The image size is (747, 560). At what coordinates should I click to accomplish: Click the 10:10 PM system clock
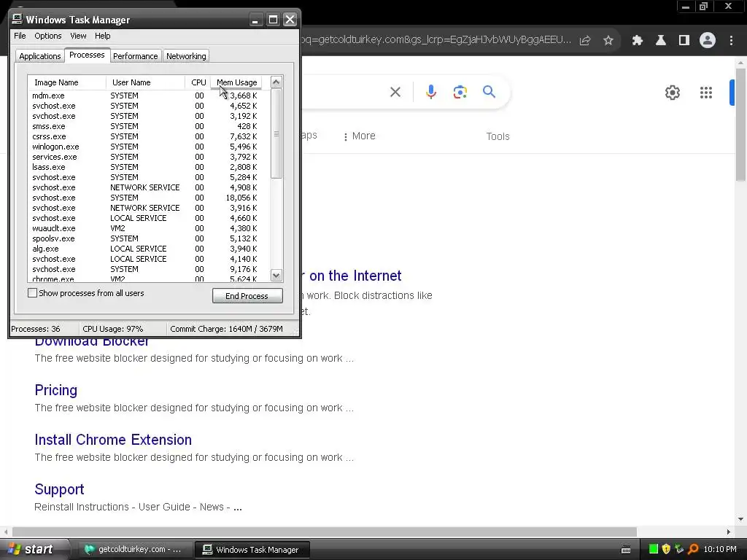[720, 549]
